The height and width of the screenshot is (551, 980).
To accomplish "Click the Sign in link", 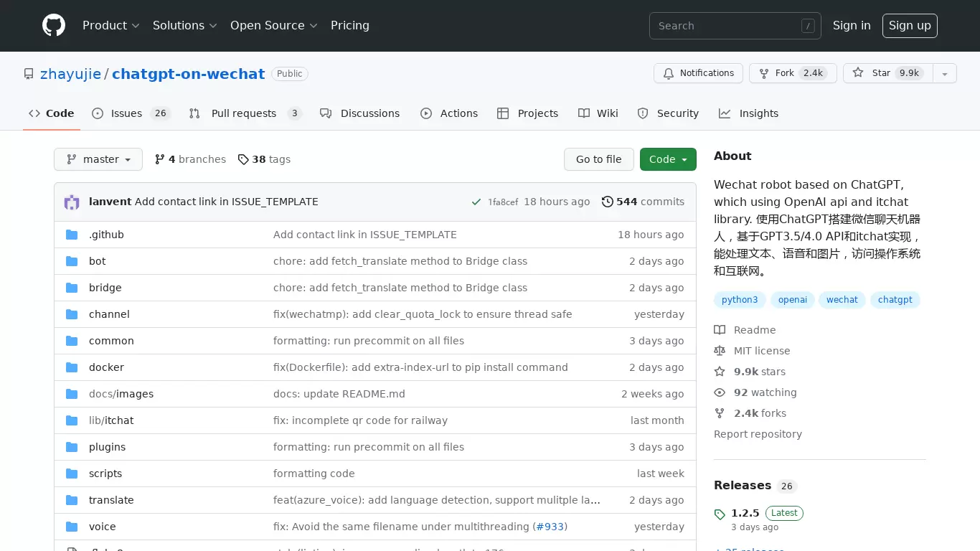I will 852,25.
